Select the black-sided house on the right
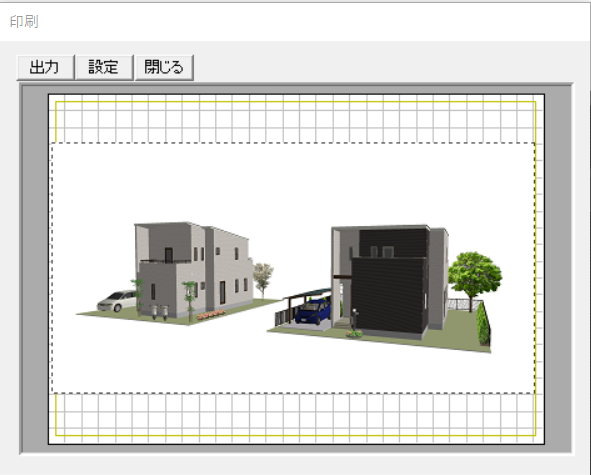This screenshot has width=591, height=475. pyautogui.click(x=390, y=281)
